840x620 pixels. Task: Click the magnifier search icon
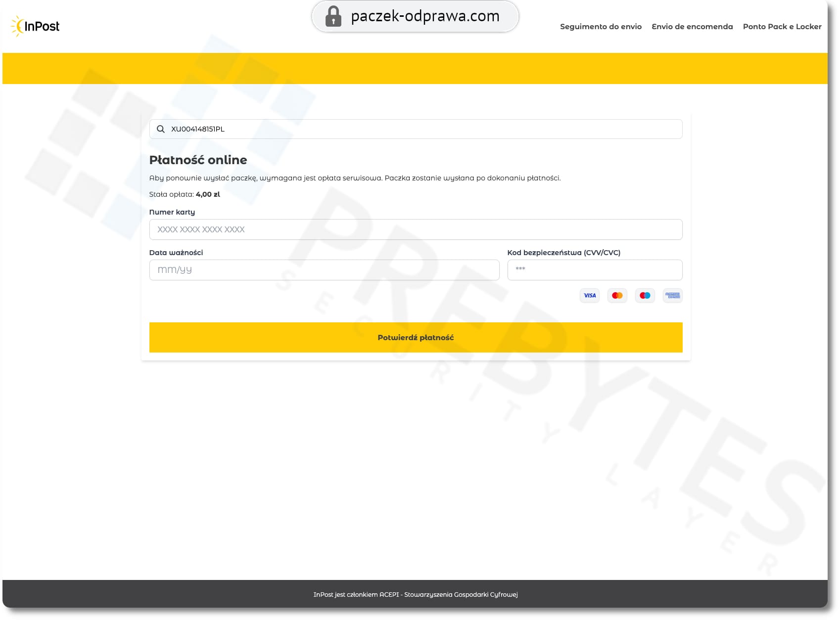(160, 129)
